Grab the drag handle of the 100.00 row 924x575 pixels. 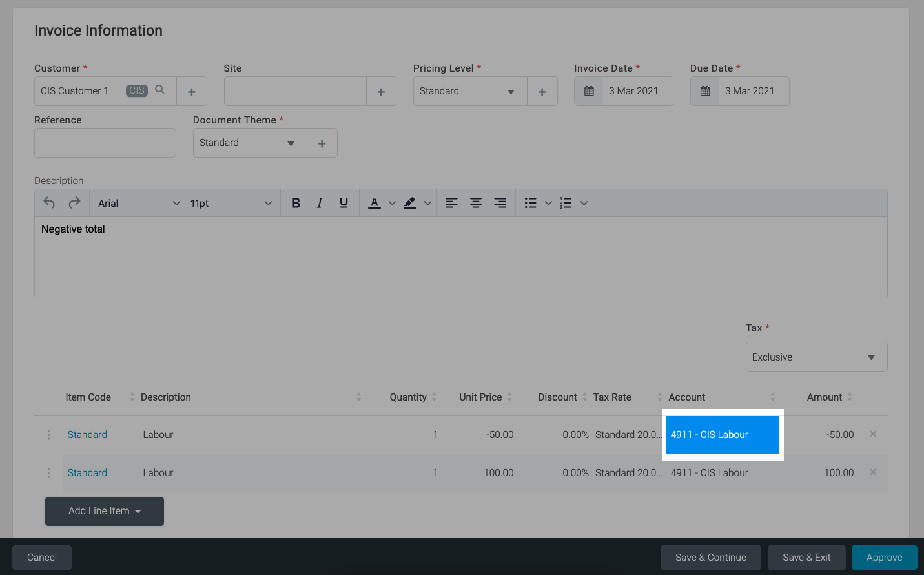[x=48, y=473]
